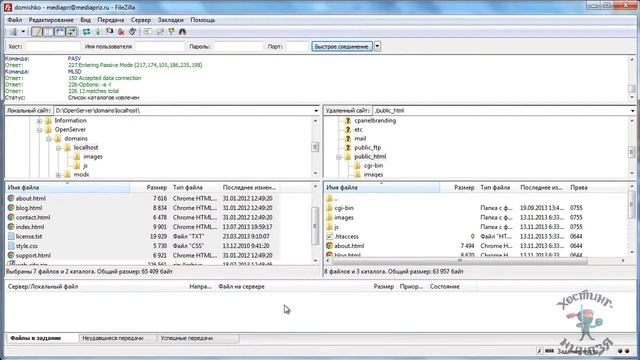Open the Удаленный сайт path dropdown
The image size is (640, 360).
632,111
